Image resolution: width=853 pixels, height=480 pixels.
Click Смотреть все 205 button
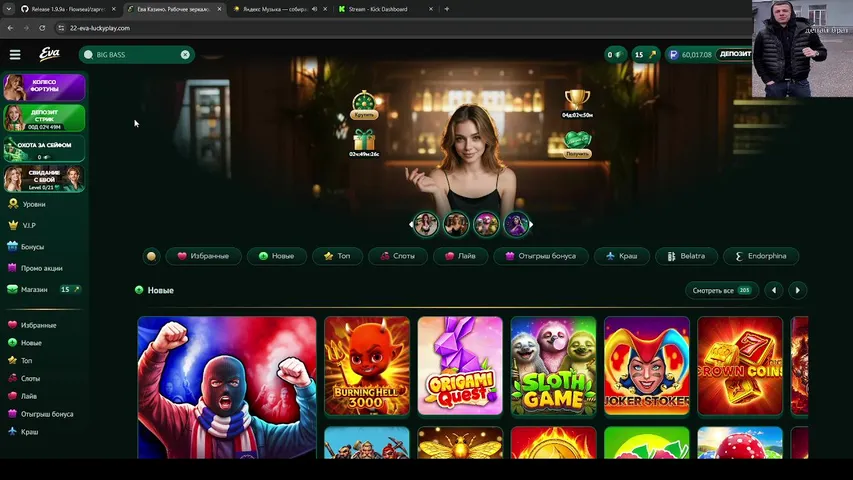click(721, 290)
